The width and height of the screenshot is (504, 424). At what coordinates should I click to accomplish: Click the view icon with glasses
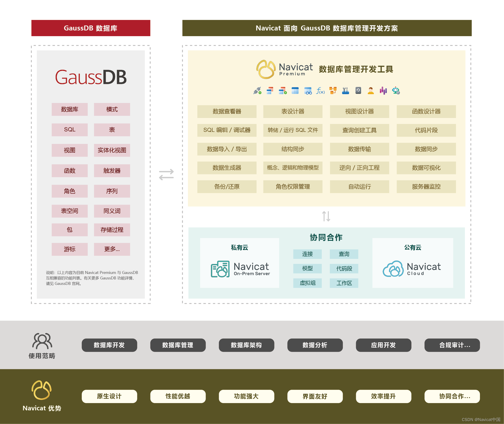coord(308,91)
